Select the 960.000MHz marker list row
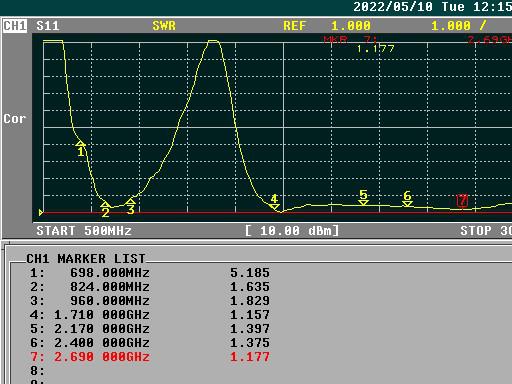The image size is (512, 384). point(150,301)
